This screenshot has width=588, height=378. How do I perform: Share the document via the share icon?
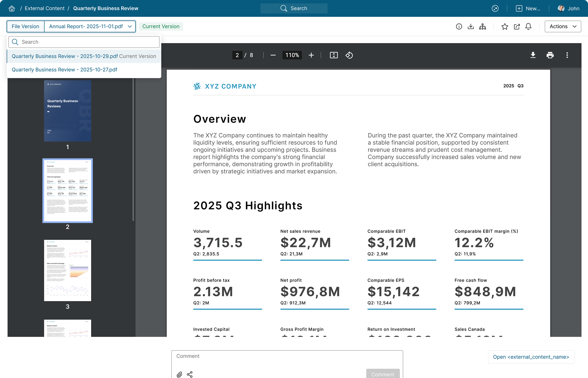(517, 26)
